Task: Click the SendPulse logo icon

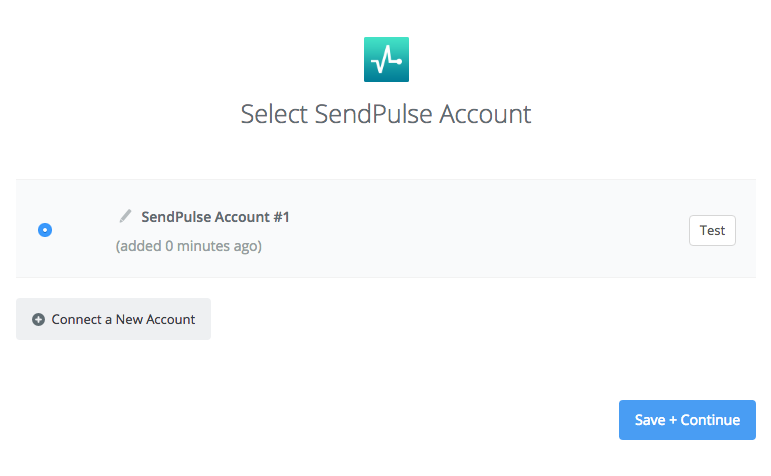Action: point(386,59)
